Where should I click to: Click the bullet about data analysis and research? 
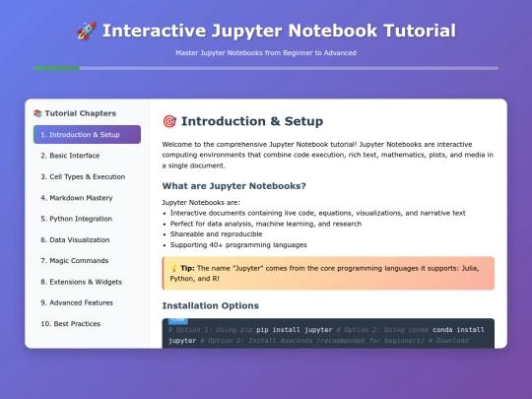pos(266,224)
